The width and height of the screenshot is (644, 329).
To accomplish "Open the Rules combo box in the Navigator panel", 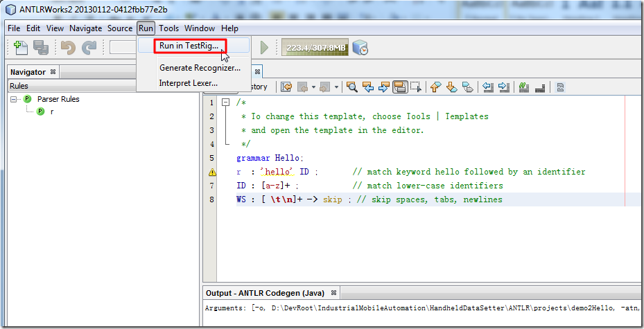I will click(72, 86).
